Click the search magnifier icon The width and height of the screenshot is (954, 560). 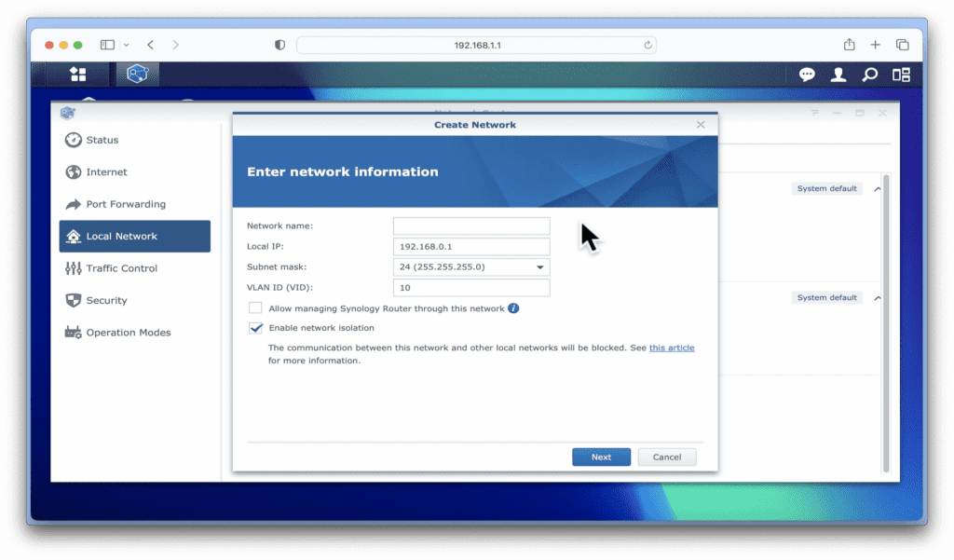click(x=870, y=75)
